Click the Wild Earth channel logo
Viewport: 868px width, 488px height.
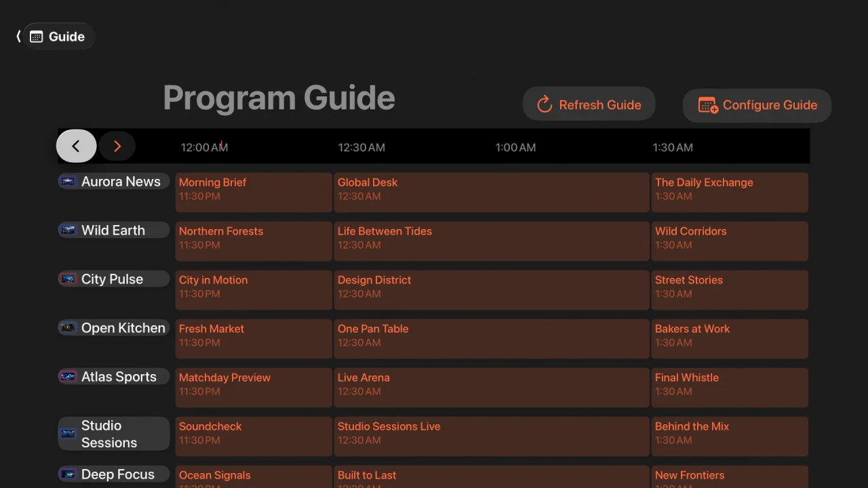(68, 230)
